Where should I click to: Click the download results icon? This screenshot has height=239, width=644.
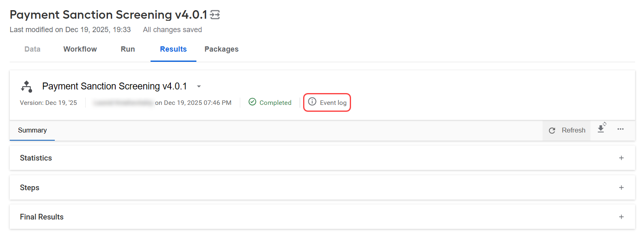(601, 128)
